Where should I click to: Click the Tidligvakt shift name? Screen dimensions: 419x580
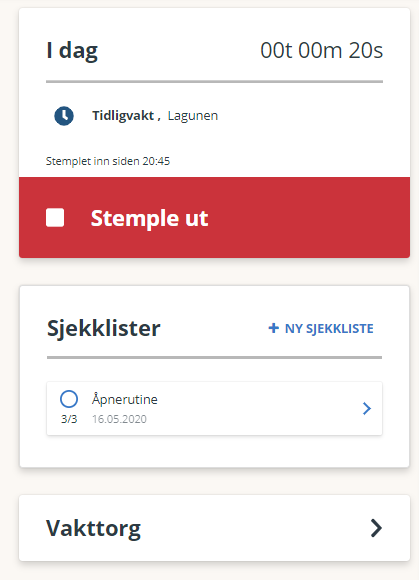click(x=123, y=115)
